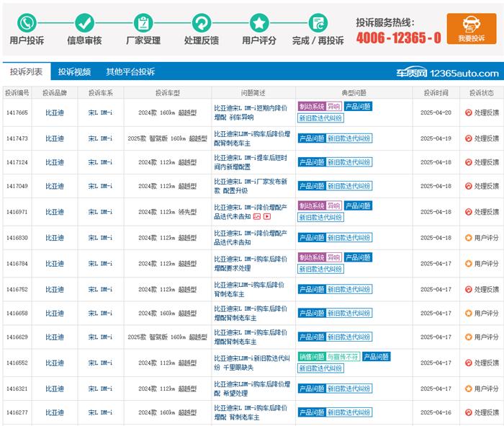Open the 其他平台投诉 tab

(130, 71)
